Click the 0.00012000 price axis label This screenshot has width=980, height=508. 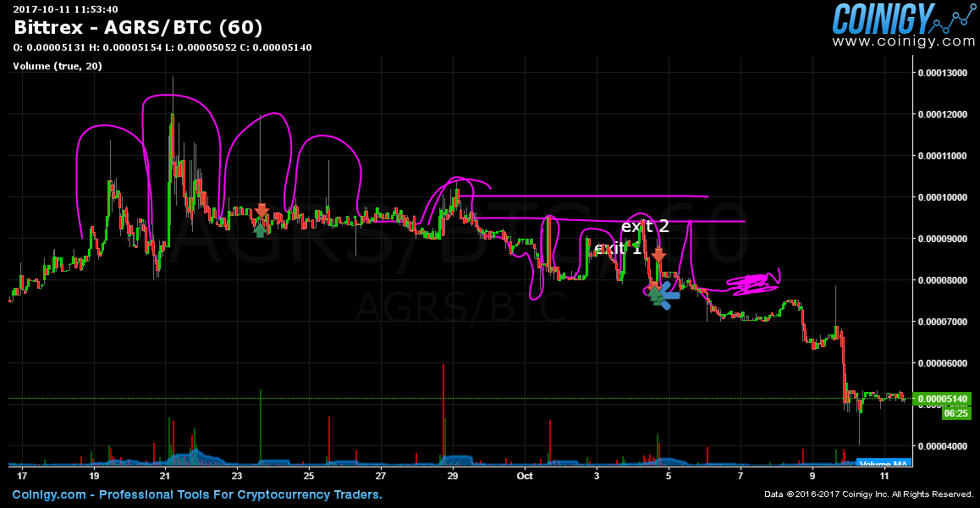click(943, 114)
